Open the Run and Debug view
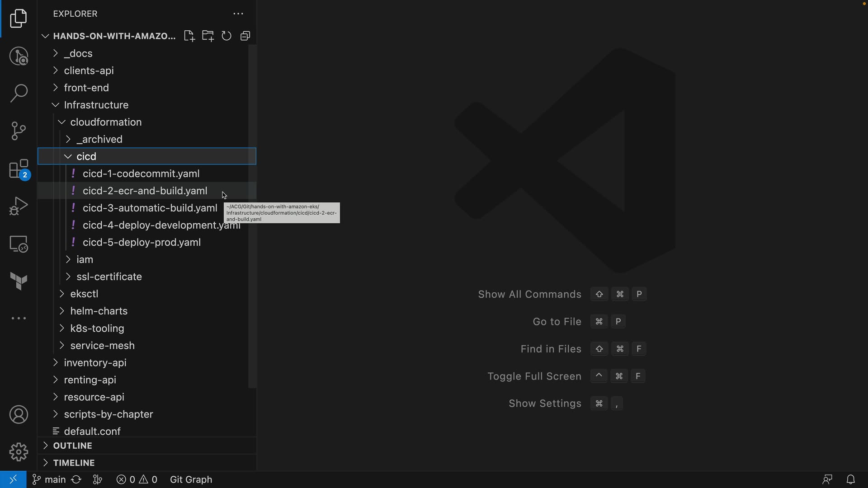Image resolution: width=868 pixels, height=488 pixels. [x=19, y=206]
